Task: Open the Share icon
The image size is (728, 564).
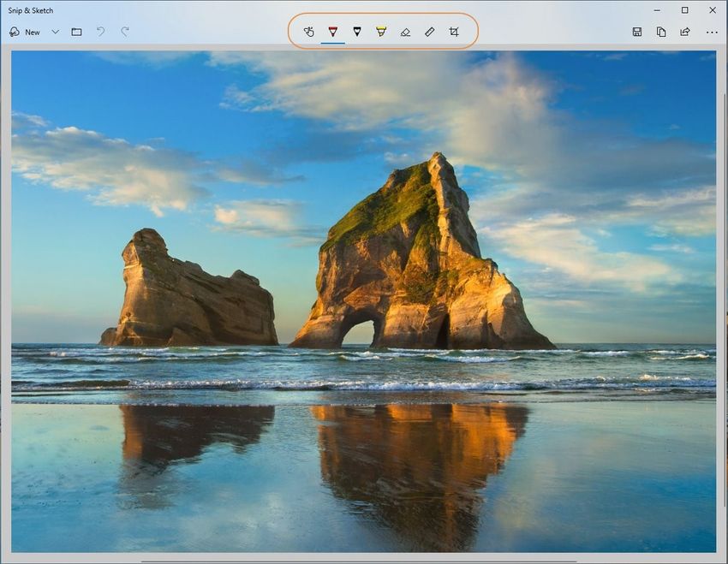Action: (x=685, y=32)
